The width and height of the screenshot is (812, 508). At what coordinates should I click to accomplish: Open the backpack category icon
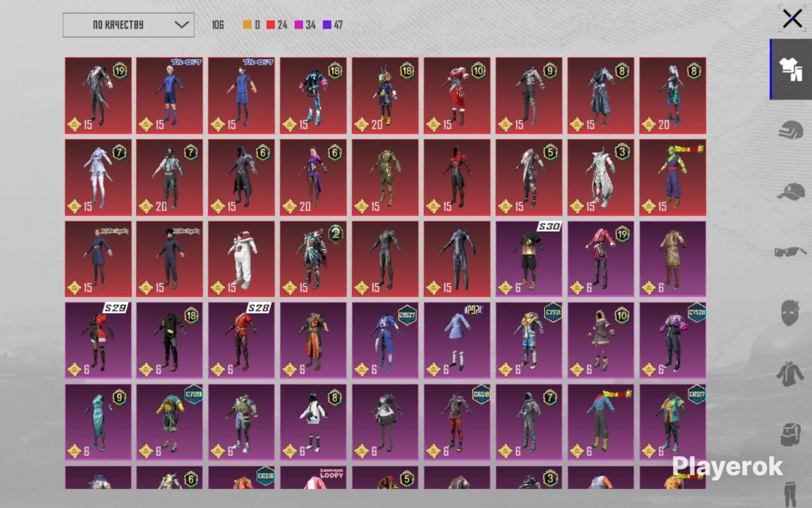tap(790, 435)
